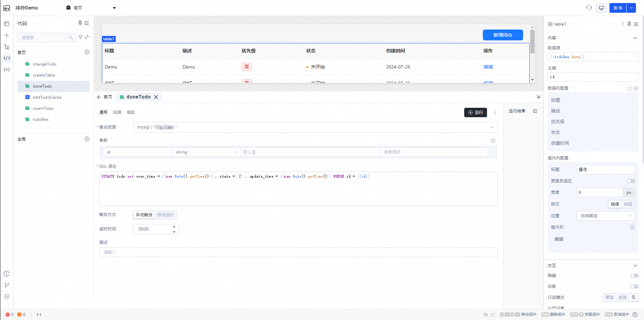Screen dimensions: 644x320
Task: Open the branch version icon in left sidebar
Action: click(x=7, y=285)
